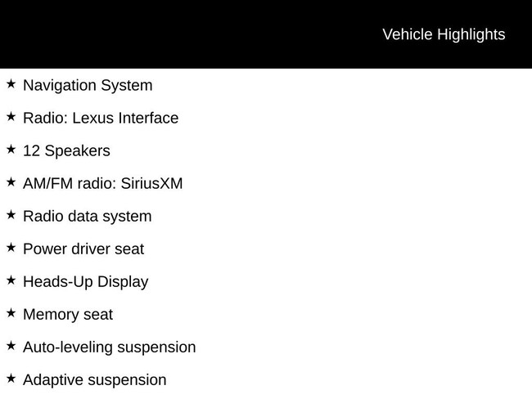Click the Vehicle Highlights heading
Viewport: 532px width, 399px height.
coord(444,34)
